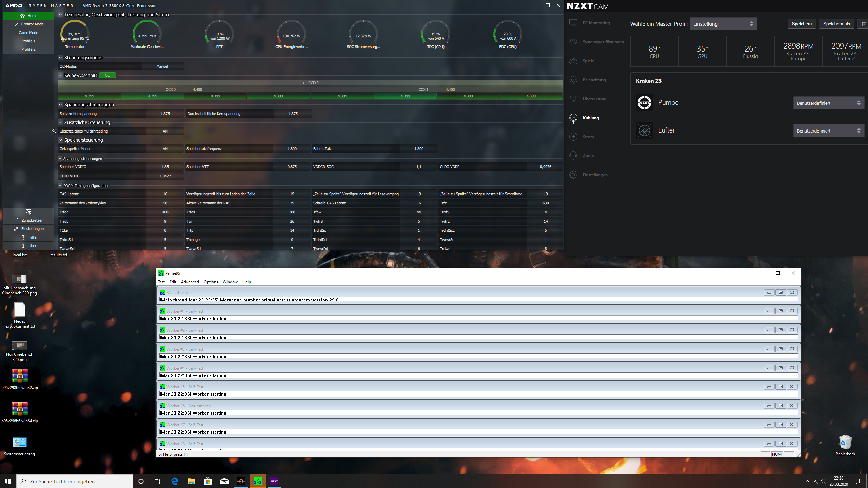This screenshot has height=488, width=868.
Task: Click the collapse sidebar double-arrow in Ryzen Master
Action: pyautogui.click(x=54, y=131)
